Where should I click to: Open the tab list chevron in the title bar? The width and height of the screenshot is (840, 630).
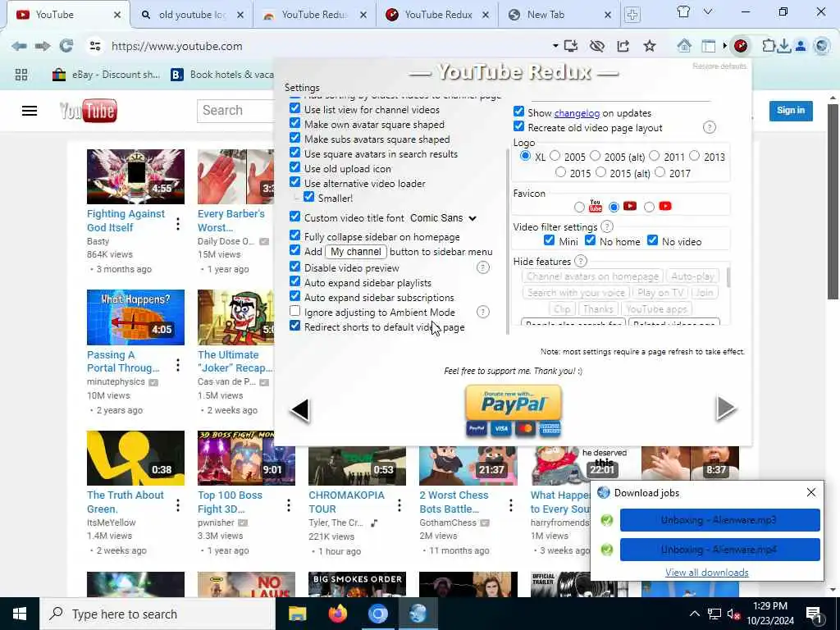[708, 11]
